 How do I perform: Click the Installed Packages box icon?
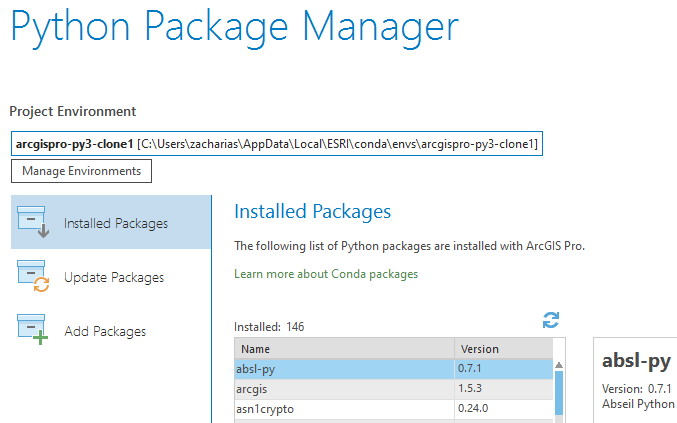click(33, 222)
